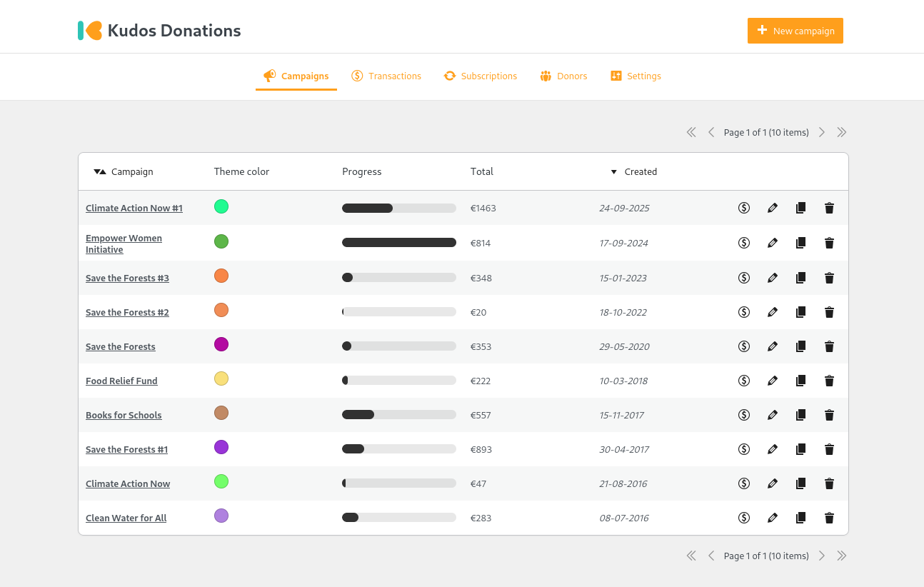This screenshot has height=587, width=924.
Task: View transactions for Food Relief Fund
Action: pos(743,381)
